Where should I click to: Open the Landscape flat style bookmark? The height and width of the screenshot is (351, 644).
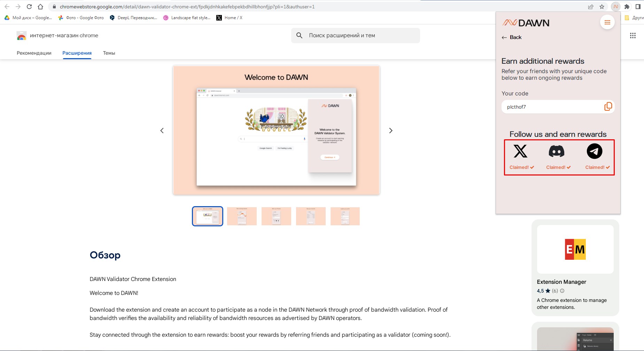(x=187, y=18)
